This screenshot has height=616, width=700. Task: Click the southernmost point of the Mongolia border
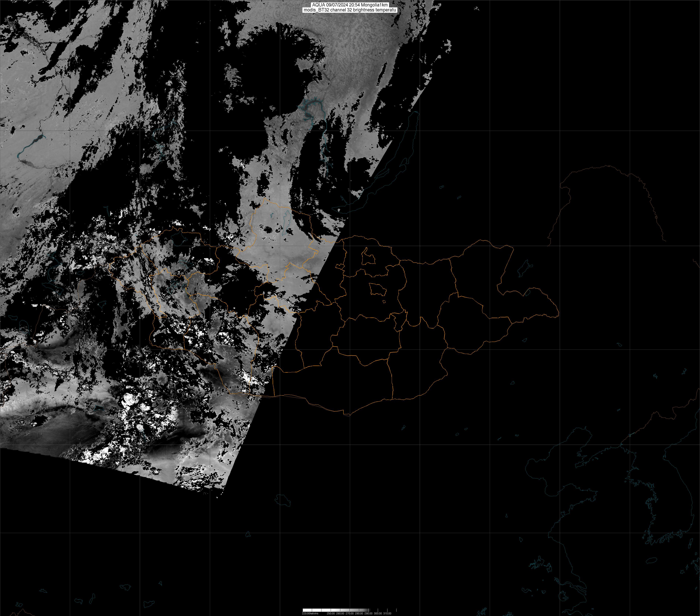tap(349, 416)
